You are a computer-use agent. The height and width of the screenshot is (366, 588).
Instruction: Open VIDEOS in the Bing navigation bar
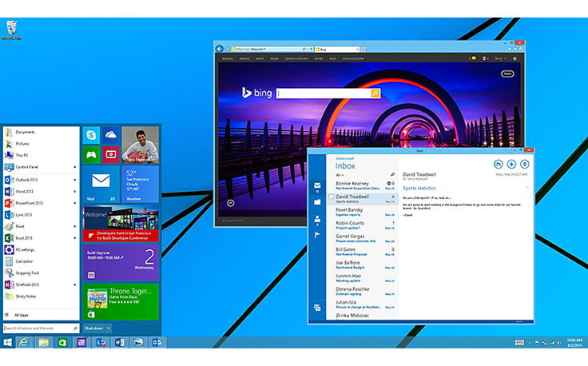[244, 59]
